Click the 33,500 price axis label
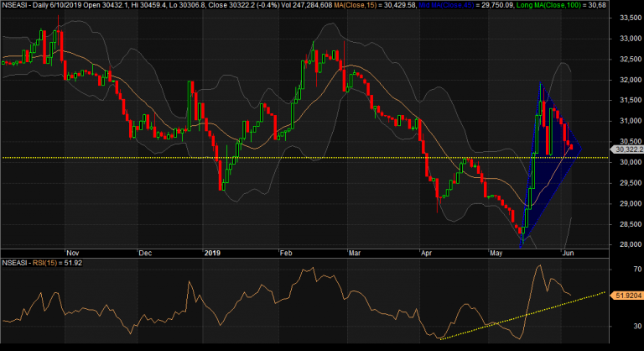This screenshot has height=351, width=644. click(630, 18)
